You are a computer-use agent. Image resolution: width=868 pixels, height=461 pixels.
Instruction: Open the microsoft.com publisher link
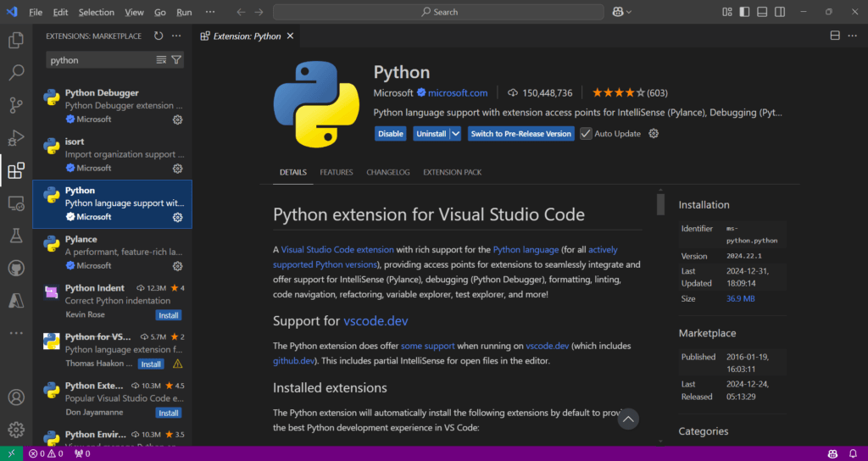(458, 93)
